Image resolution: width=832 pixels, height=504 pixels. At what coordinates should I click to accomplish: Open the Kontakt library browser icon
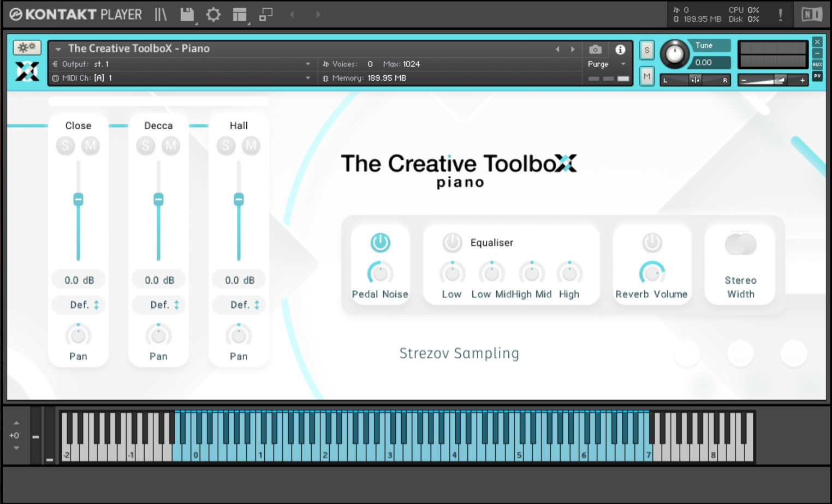[161, 15]
